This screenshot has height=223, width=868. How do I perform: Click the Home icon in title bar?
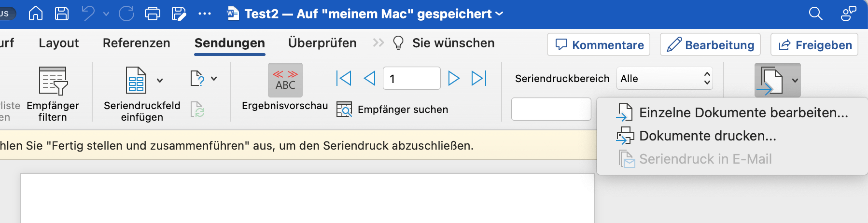36,14
